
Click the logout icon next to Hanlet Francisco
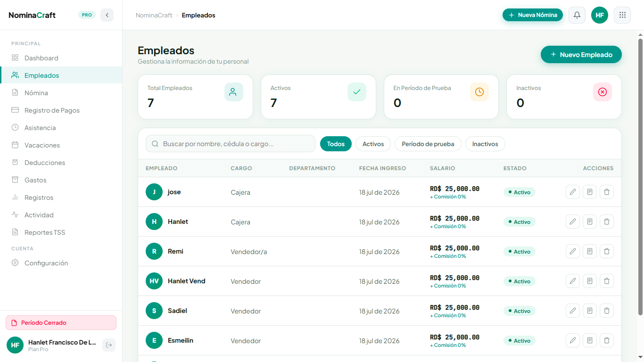[x=109, y=345]
